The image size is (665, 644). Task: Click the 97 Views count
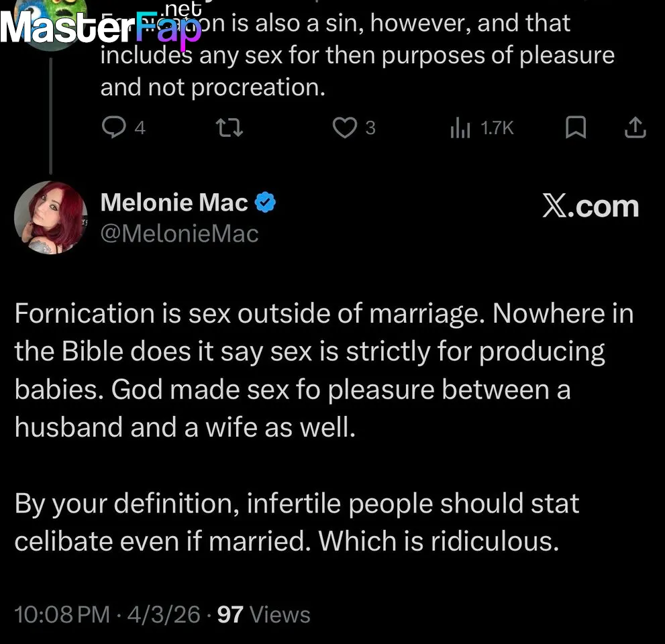pos(264,614)
